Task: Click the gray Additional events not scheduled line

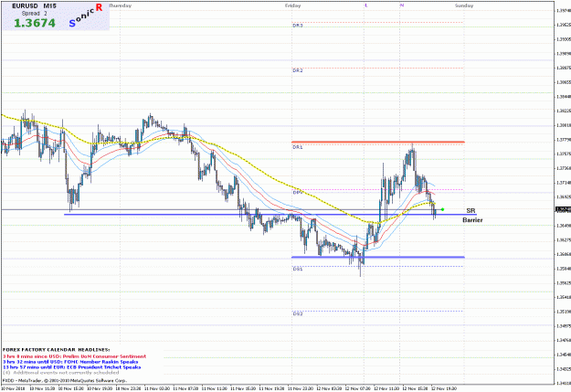Action: [61, 373]
